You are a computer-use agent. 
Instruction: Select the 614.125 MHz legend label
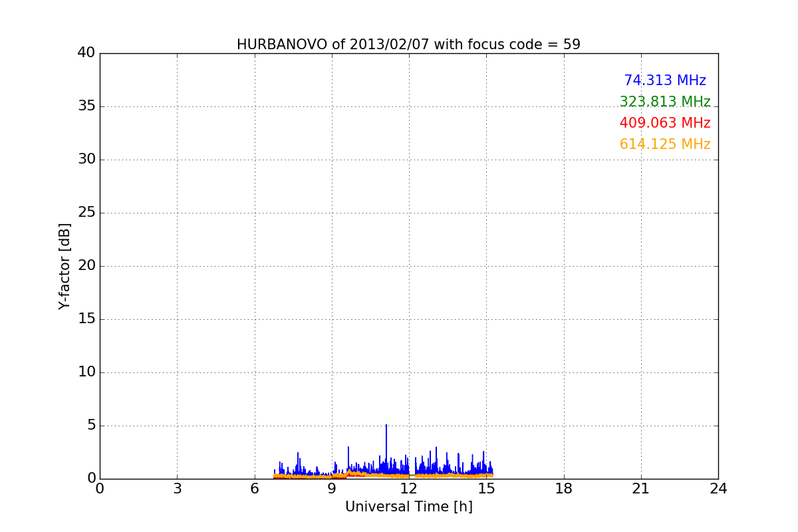click(665, 144)
